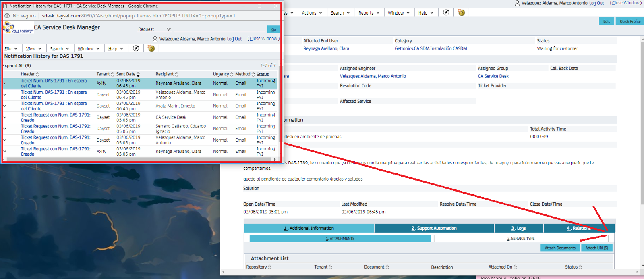
Task: Open the Help menu in the popup
Action: [116, 49]
